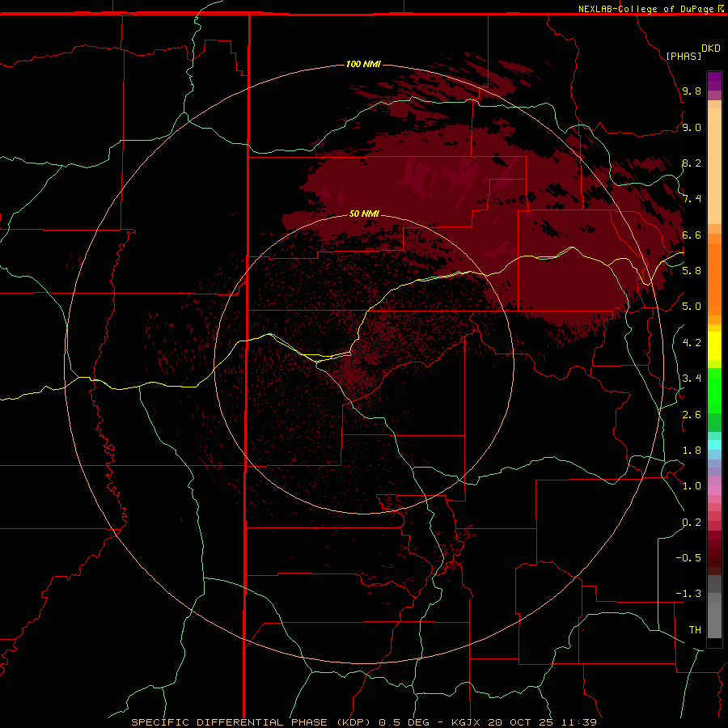
Task: Click the TH threshold label on the scale
Action: 695,630
